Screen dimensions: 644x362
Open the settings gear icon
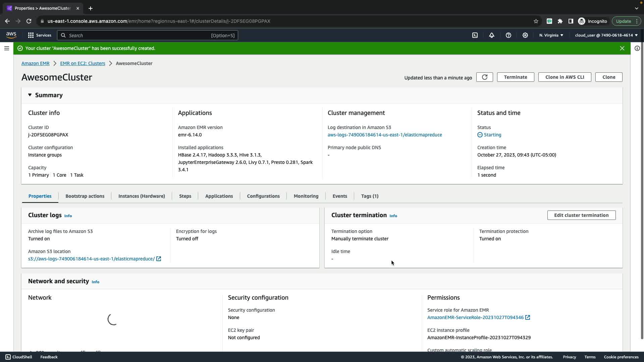(x=525, y=35)
